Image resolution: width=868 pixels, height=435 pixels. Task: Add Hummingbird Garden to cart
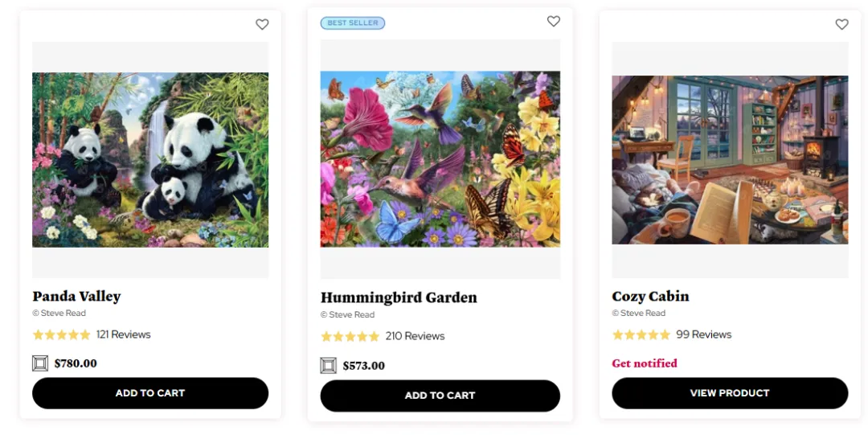coord(440,396)
